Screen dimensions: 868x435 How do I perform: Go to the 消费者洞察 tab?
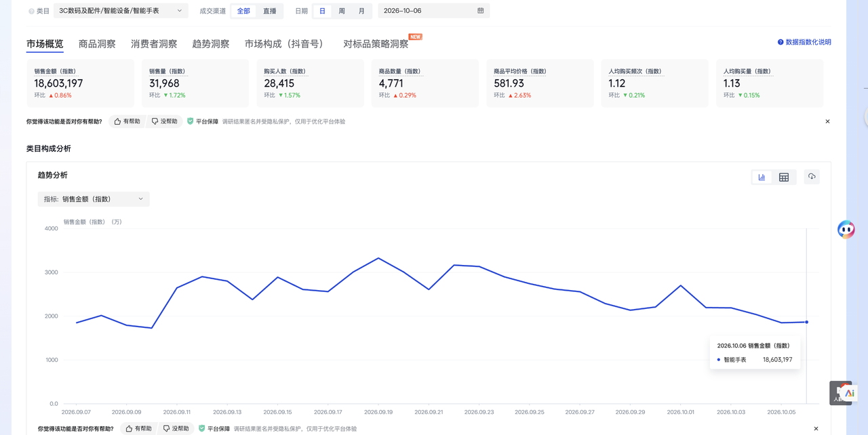(154, 44)
